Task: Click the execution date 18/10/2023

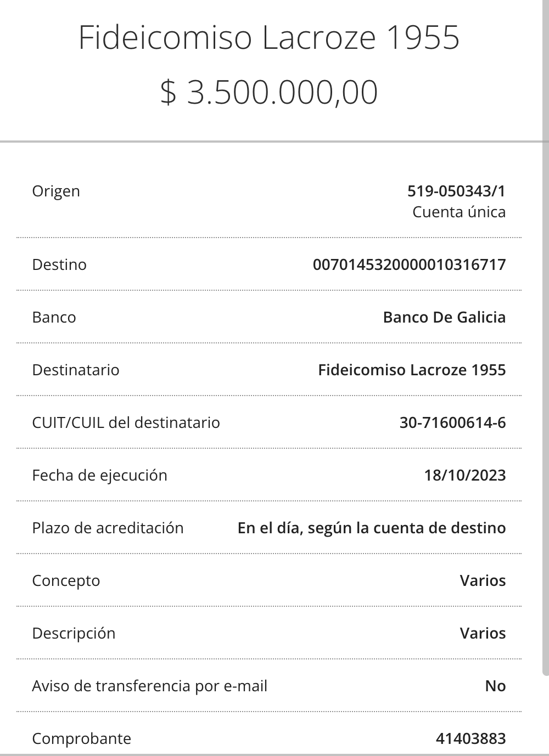Action: pyautogui.click(x=465, y=475)
